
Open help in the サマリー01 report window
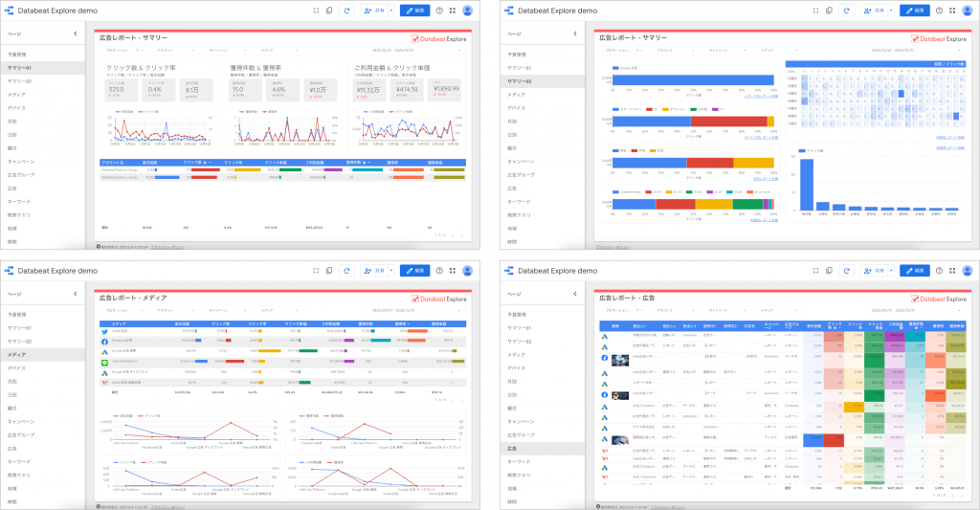pyautogui.click(x=439, y=11)
